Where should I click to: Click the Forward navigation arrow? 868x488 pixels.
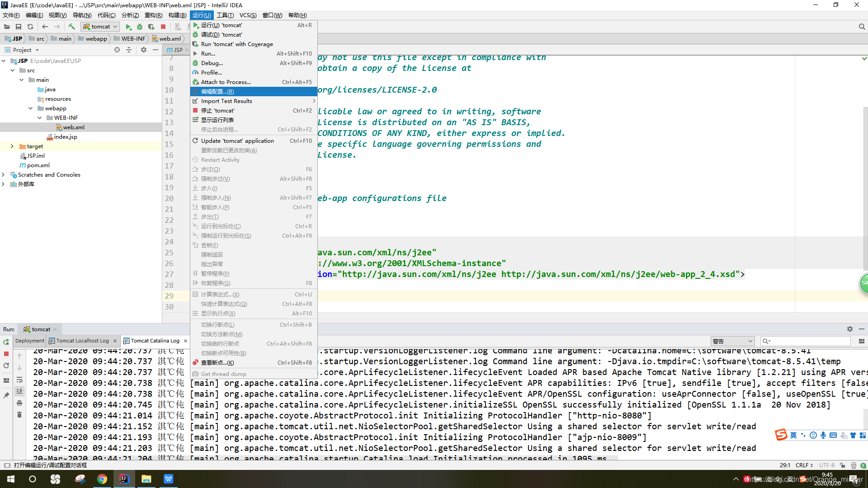[57, 27]
